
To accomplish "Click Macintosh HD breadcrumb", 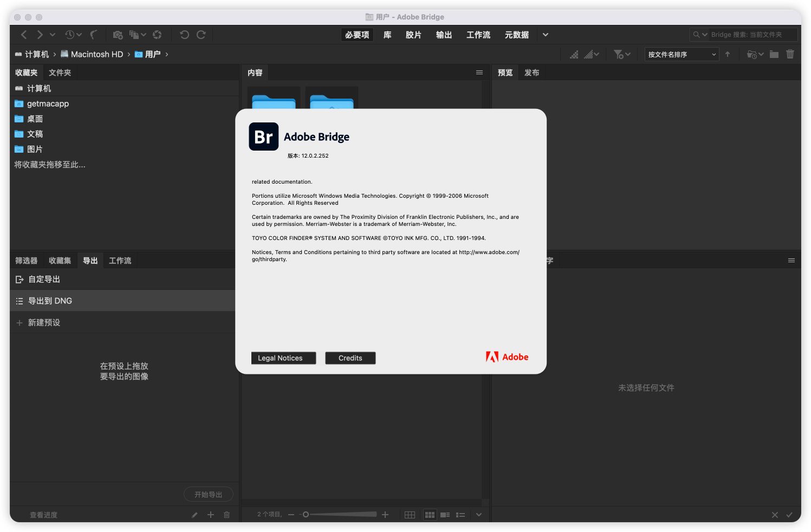I will coord(97,54).
